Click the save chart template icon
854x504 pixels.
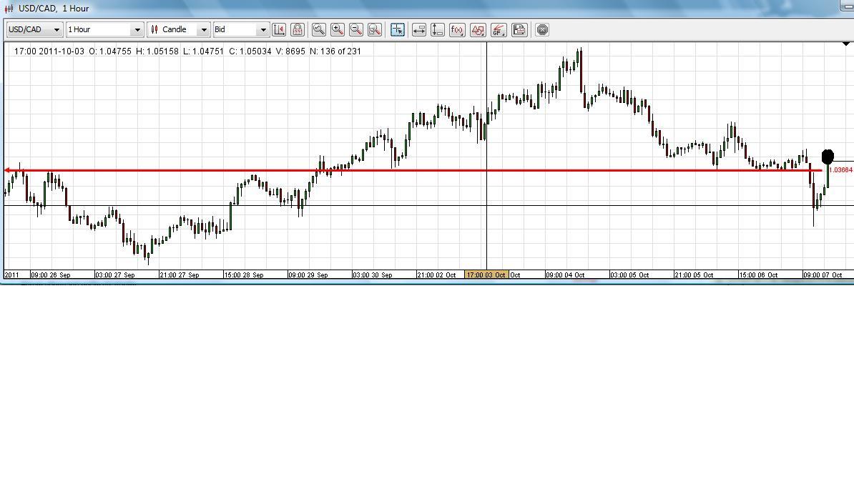(519, 30)
